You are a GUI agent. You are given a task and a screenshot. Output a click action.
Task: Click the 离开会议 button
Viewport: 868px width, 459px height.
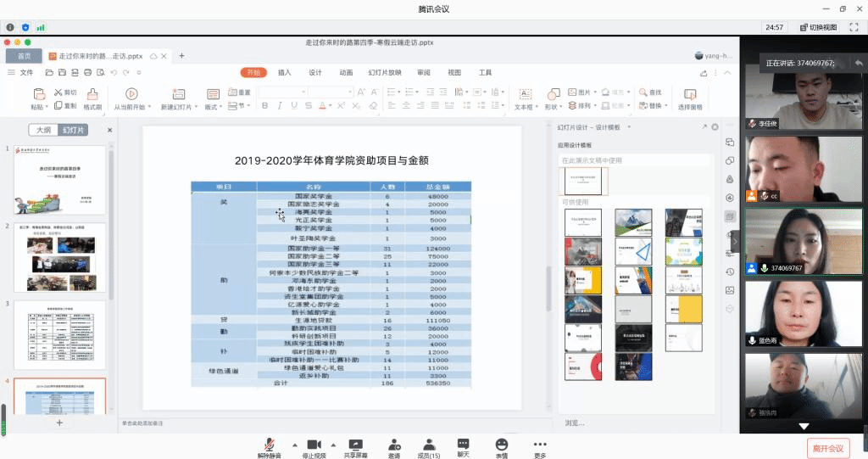coord(827,449)
